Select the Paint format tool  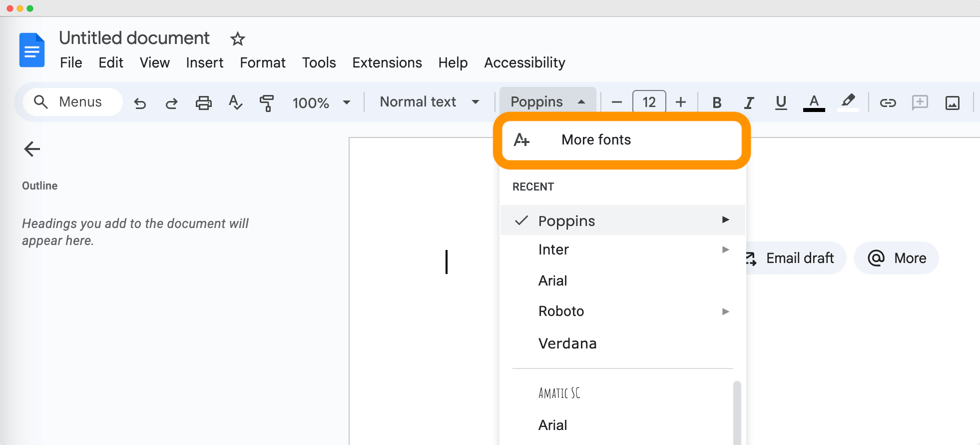tap(267, 103)
